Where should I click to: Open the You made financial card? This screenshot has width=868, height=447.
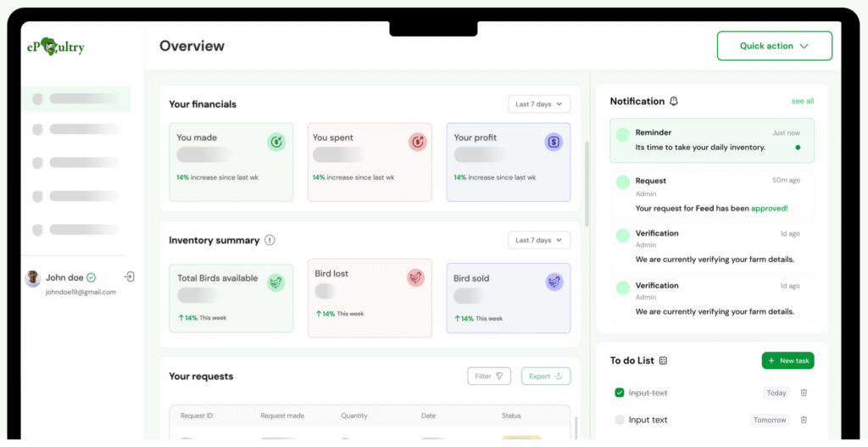coord(231,162)
